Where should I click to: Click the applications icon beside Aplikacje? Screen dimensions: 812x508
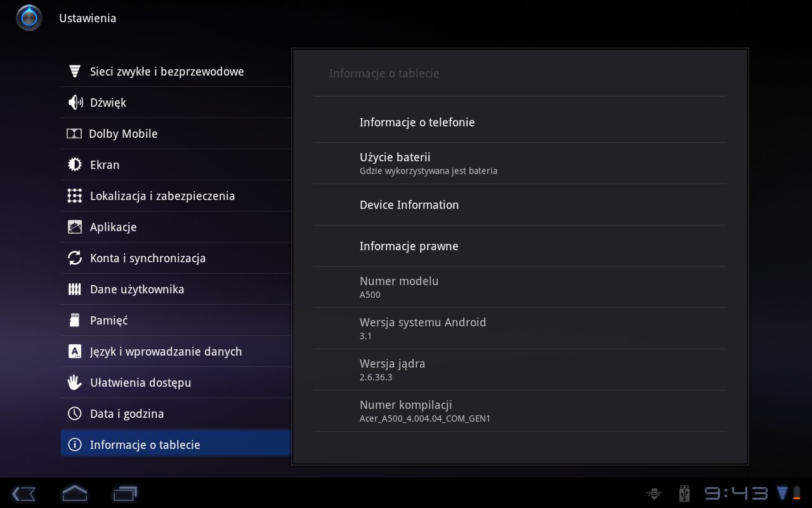point(75,227)
